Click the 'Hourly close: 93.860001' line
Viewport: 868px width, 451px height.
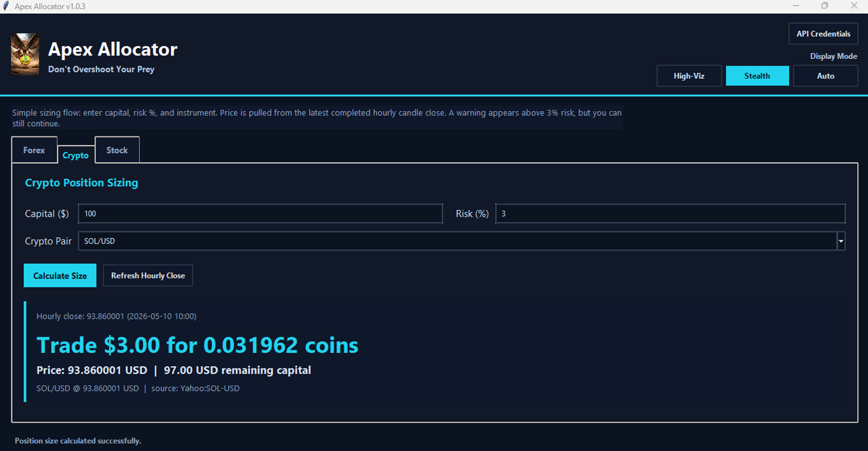116,316
